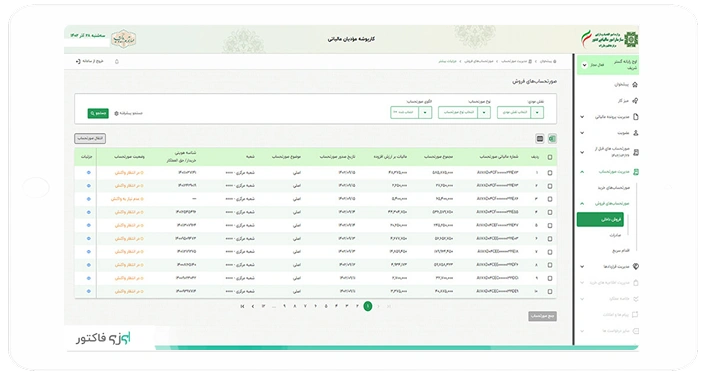
Task: Open the membership person icon in sidebar
Action: tap(636, 133)
